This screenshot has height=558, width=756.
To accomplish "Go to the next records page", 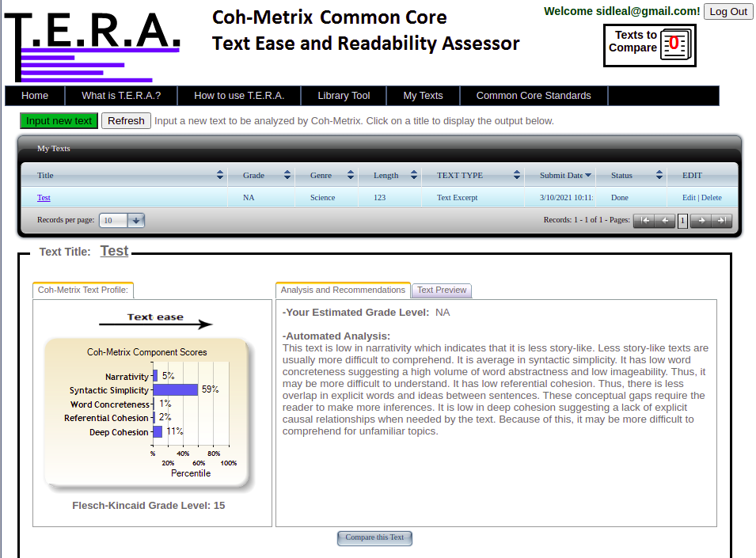I will 701,221.
